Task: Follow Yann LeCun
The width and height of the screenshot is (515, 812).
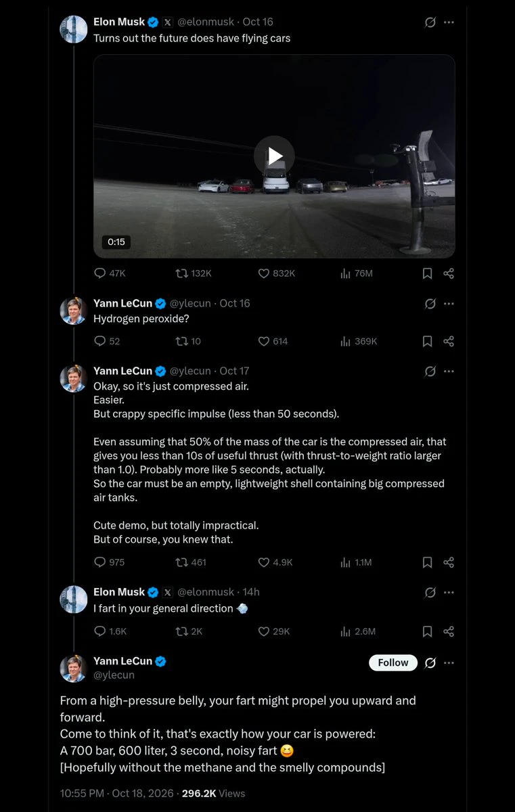Action: (393, 662)
